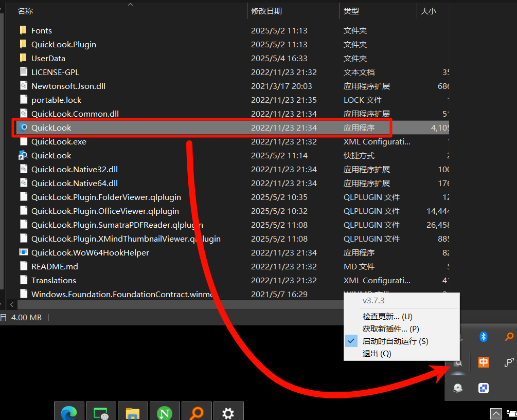Open the Bluetooth tray icon

[484, 337]
